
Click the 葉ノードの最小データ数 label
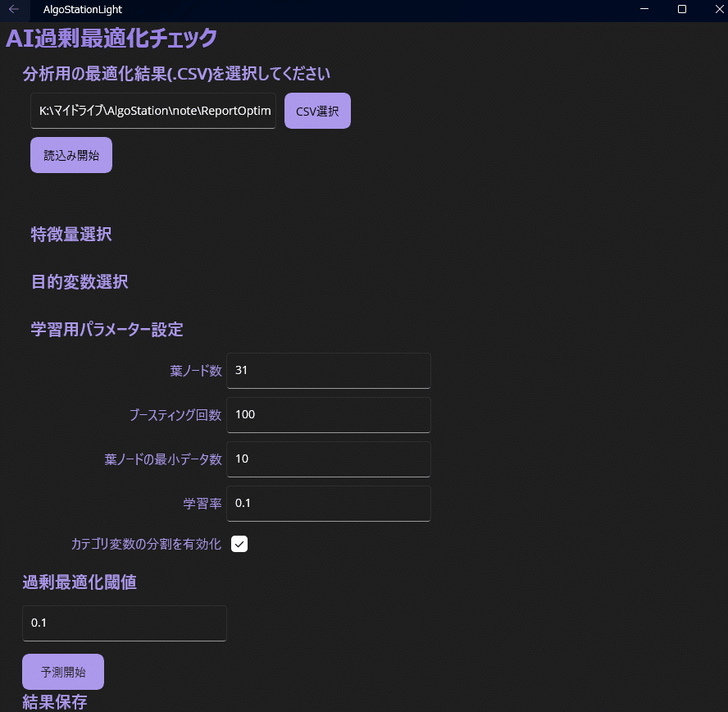[x=163, y=459]
